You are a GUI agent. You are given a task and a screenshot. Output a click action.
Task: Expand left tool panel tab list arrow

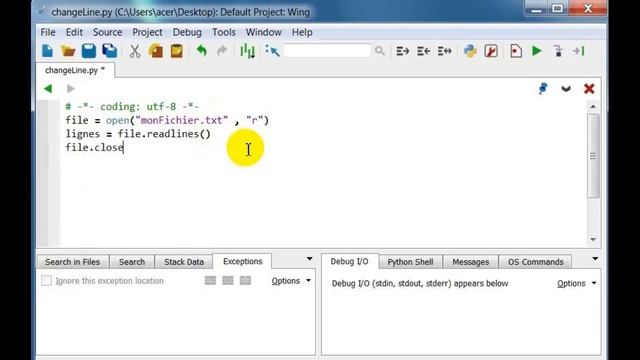(x=309, y=259)
